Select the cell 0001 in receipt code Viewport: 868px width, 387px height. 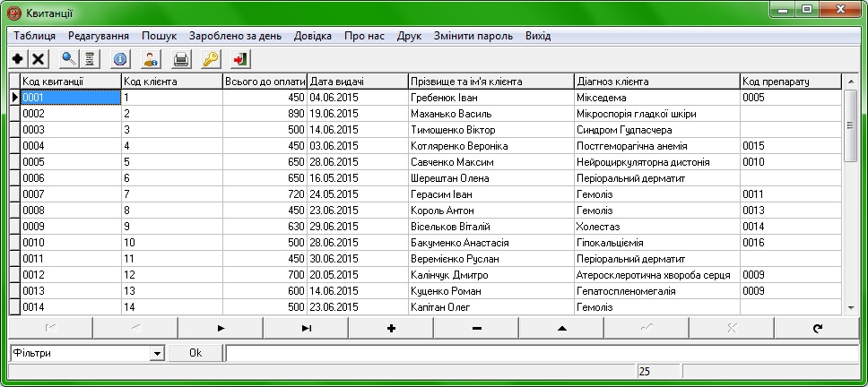71,98
